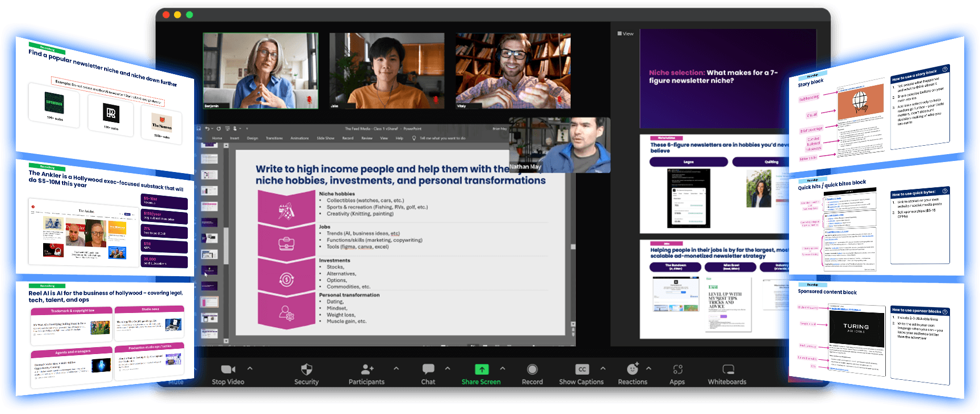Click the Investments dollar icon on slide

coord(286,279)
